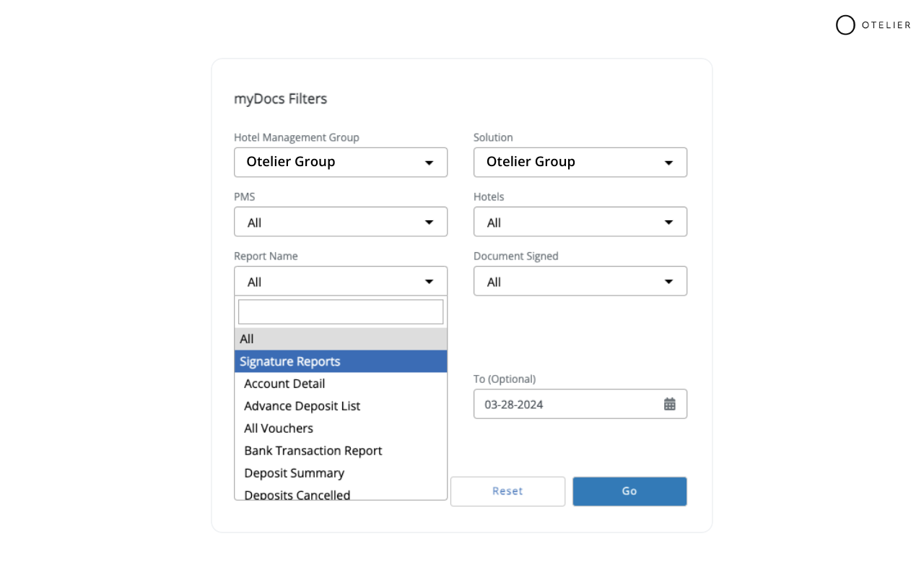Open the Solution dropdown
This screenshot has height=578, width=924.
(580, 163)
